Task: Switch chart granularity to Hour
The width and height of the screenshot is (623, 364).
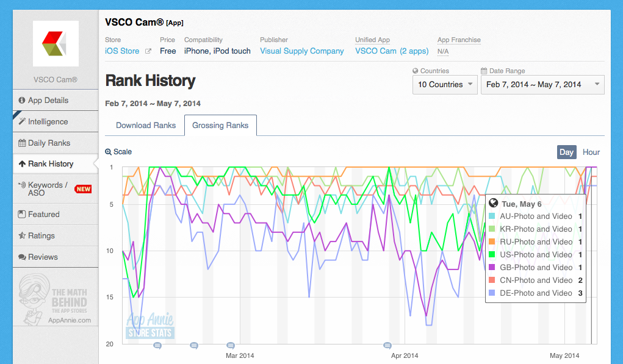Action: (x=591, y=152)
